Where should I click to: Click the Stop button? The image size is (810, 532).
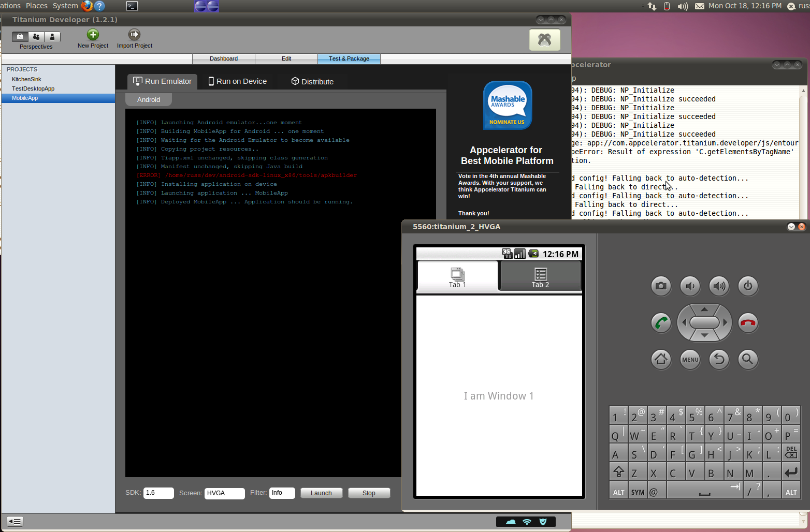coord(369,493)
